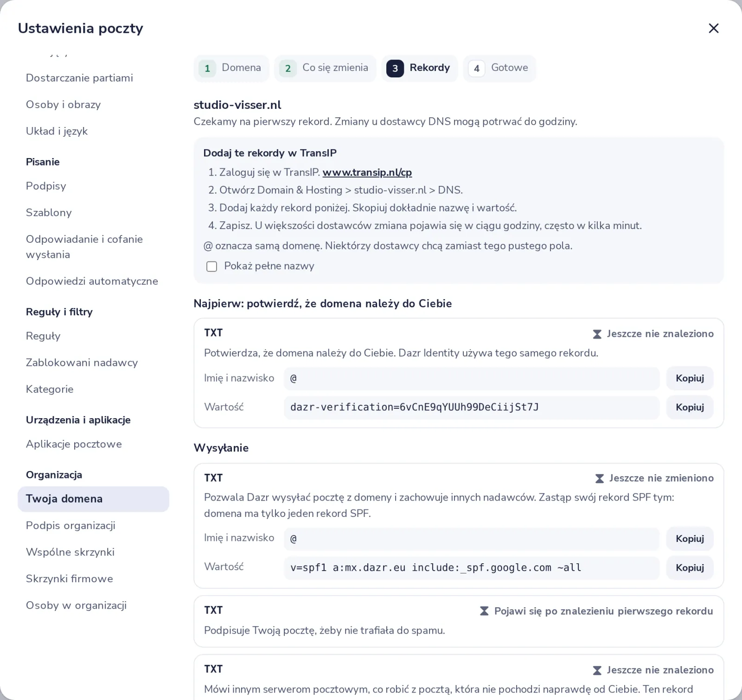Click the dazr-verification value field

pyautogui.click(x=472, y=407)
